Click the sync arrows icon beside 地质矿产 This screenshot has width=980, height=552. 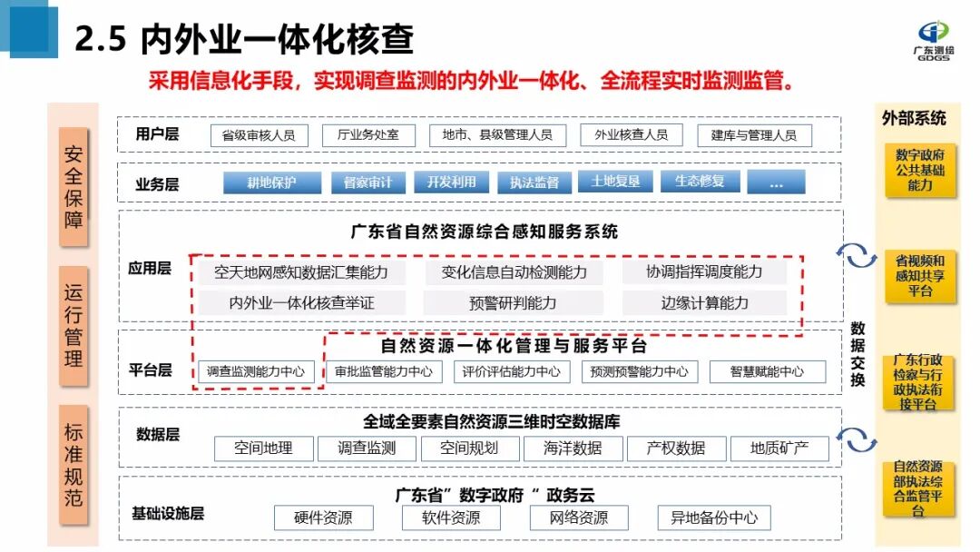click(857, 439)
